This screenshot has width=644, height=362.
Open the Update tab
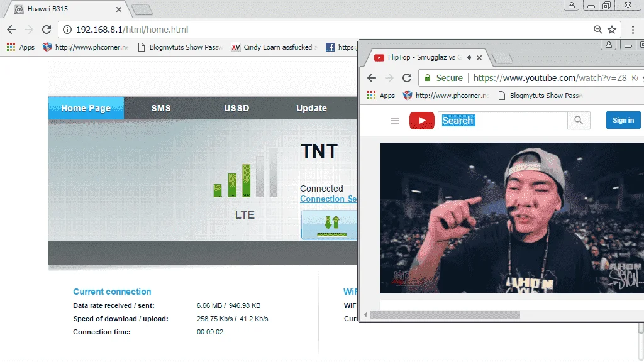tap(311, 108)
